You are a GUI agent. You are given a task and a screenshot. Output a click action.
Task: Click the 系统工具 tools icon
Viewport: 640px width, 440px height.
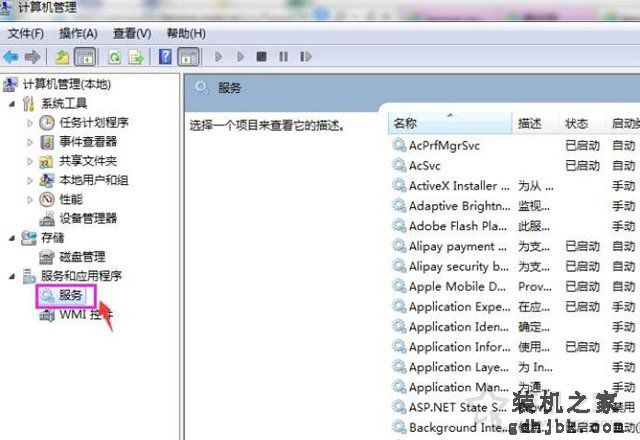click(x=29, y=103)
